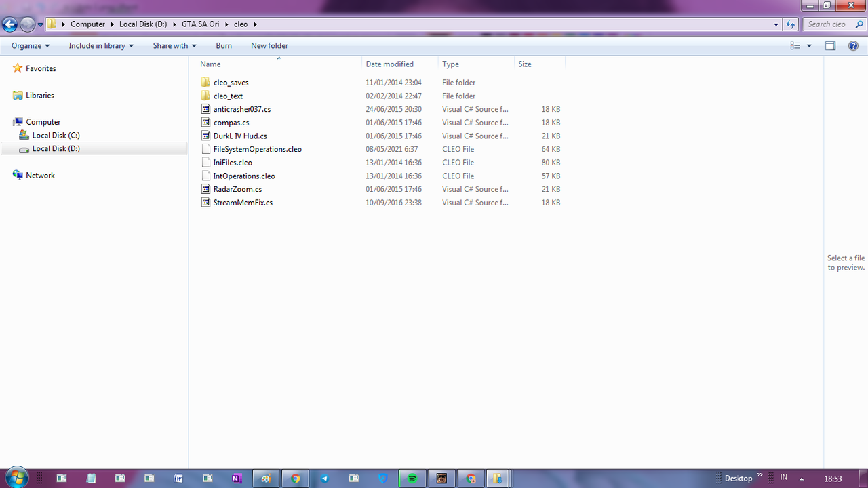Sort by the Type column header
868x488 pixels.
point(476,64)
